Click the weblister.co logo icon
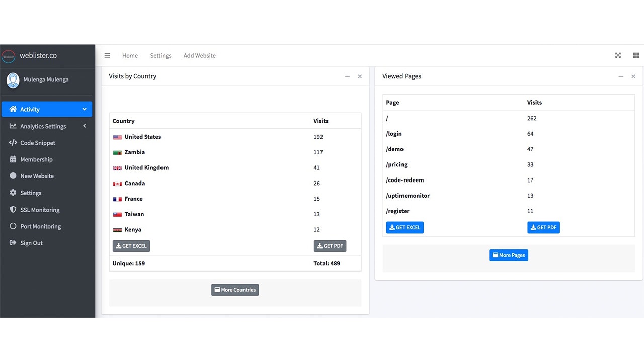The height and width of the screenshot is (362, 644). [9, 56]
